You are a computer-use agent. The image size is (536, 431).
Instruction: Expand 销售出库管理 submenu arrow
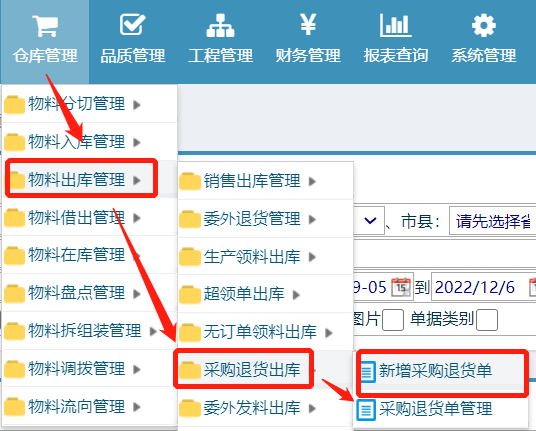pos(312,181)
